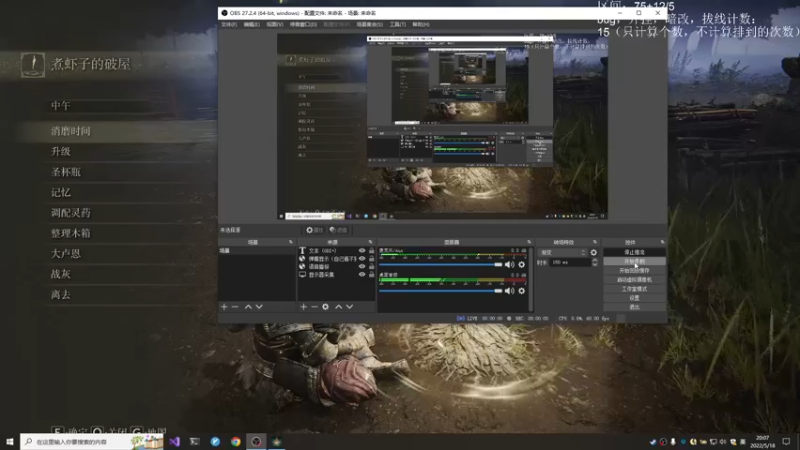Click the transition duration input field

coord(570,262)
